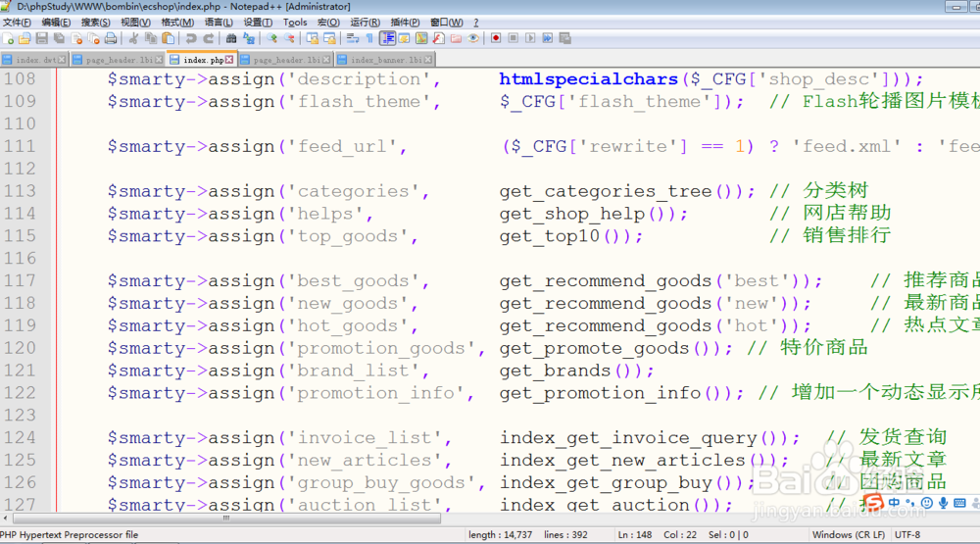This screenshot has height=544, width=980.
Task: Open the 宏(O) macro menu
Action: [x=328, y=23]
